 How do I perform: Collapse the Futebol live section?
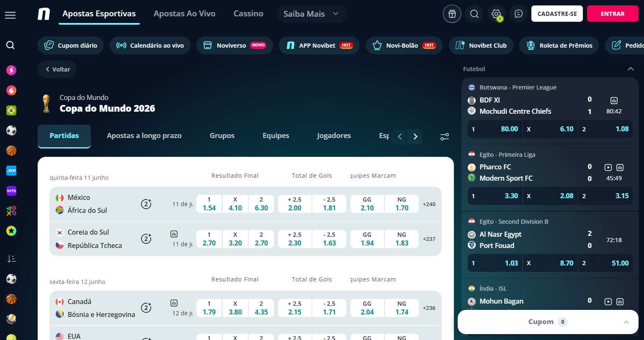pos(631,69)
